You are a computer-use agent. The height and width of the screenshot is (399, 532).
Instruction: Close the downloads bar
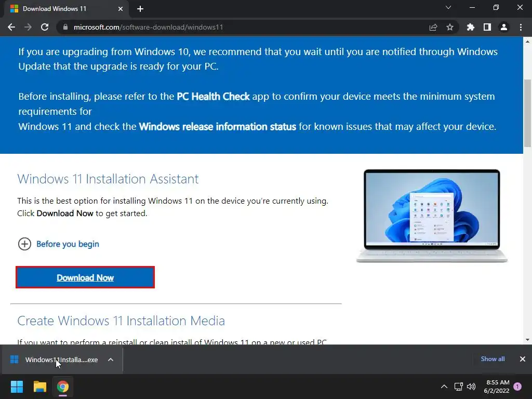click(523, 359)
